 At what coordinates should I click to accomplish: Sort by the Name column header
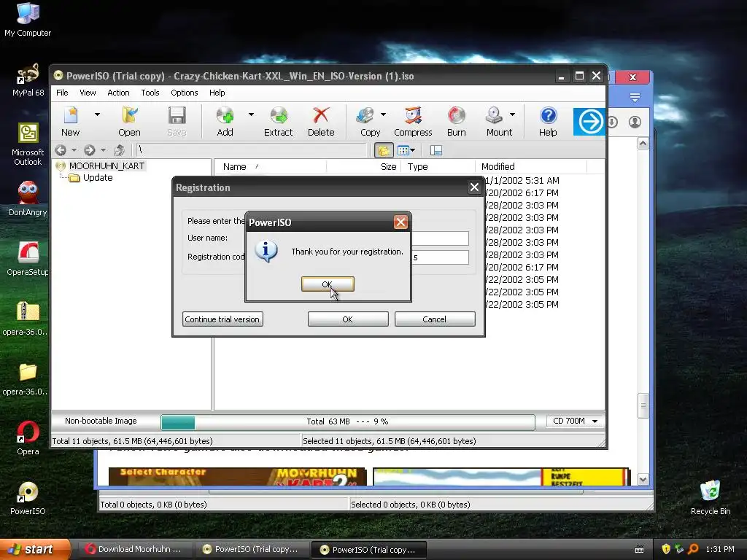270,167
